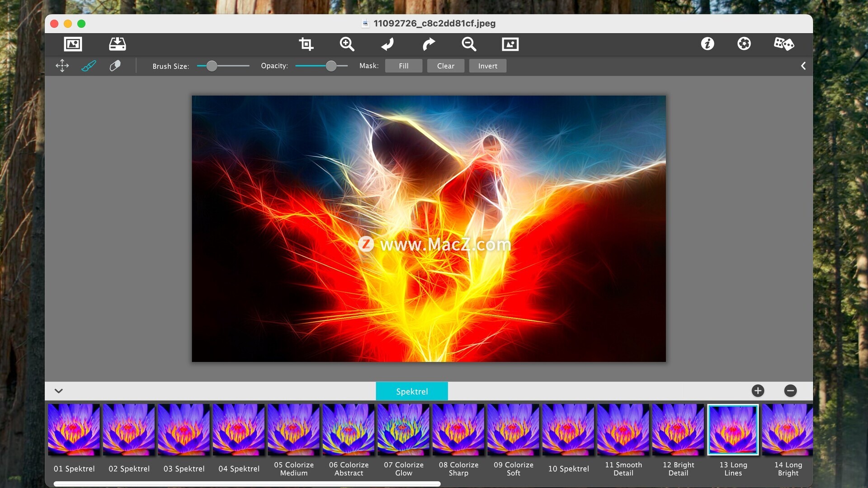
Task: Zoom in on the image
Action: (x=347, y=44)
